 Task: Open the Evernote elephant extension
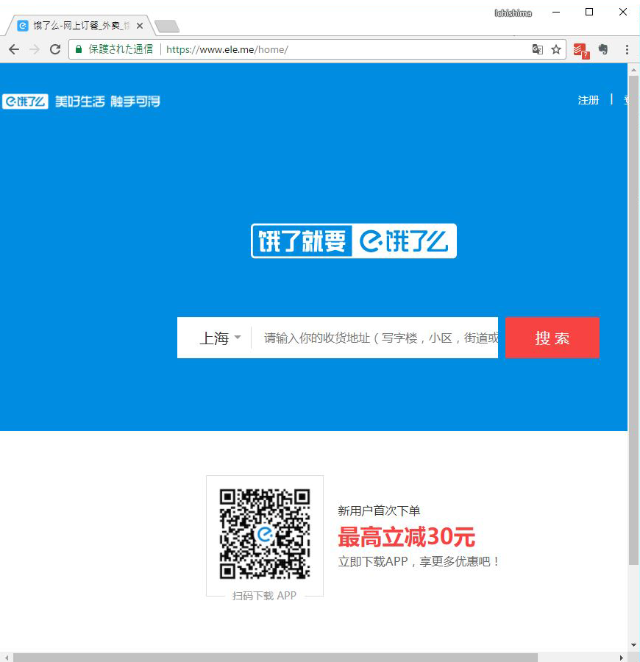(x=603, y=49)
